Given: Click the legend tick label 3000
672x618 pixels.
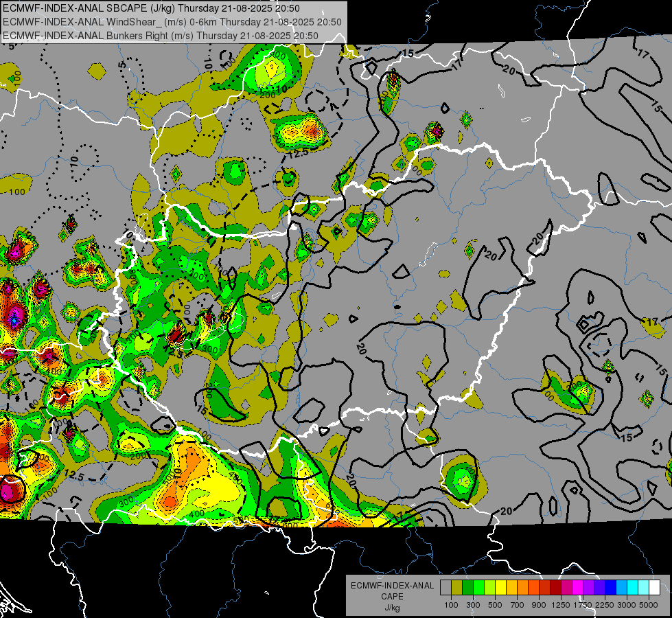Looking at the screenshot, I should tap(627, 605).
